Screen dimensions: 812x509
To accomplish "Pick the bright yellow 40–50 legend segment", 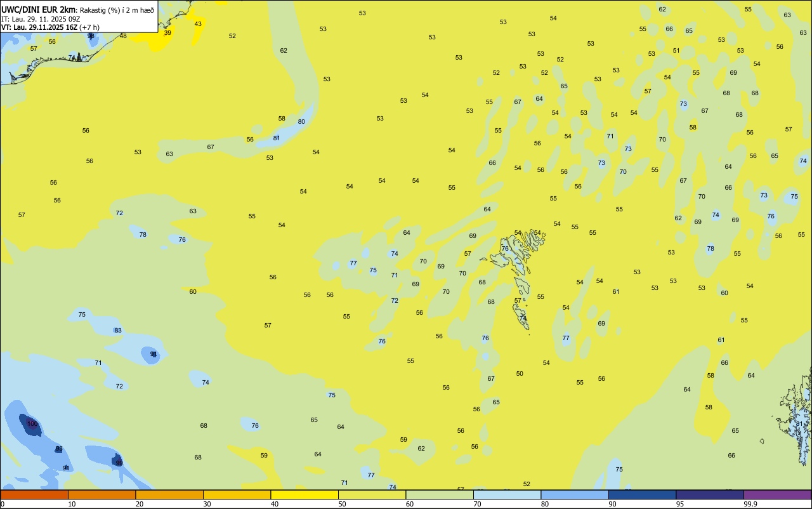I will [x=304, y=494].
